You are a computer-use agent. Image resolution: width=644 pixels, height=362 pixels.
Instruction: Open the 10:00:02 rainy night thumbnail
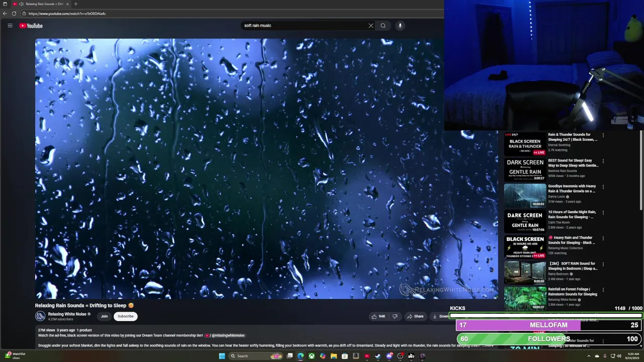click(x=525, y=195)
